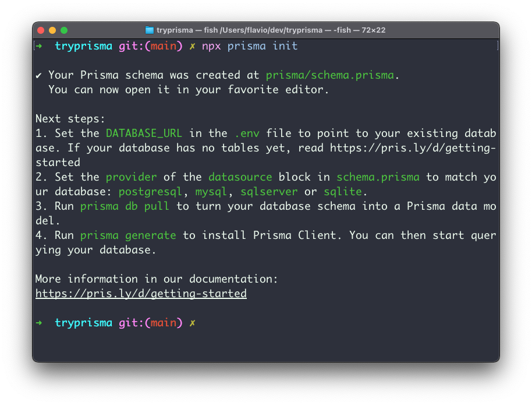Click the word 'postgresql' in step 2
Screen dimensions: 532x405
150,192
